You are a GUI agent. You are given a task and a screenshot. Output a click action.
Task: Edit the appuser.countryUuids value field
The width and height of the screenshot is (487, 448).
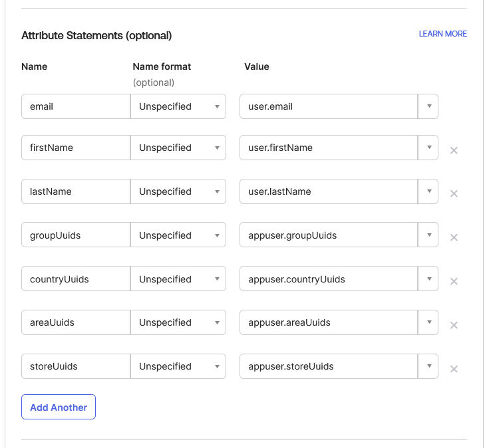(329, 279)
